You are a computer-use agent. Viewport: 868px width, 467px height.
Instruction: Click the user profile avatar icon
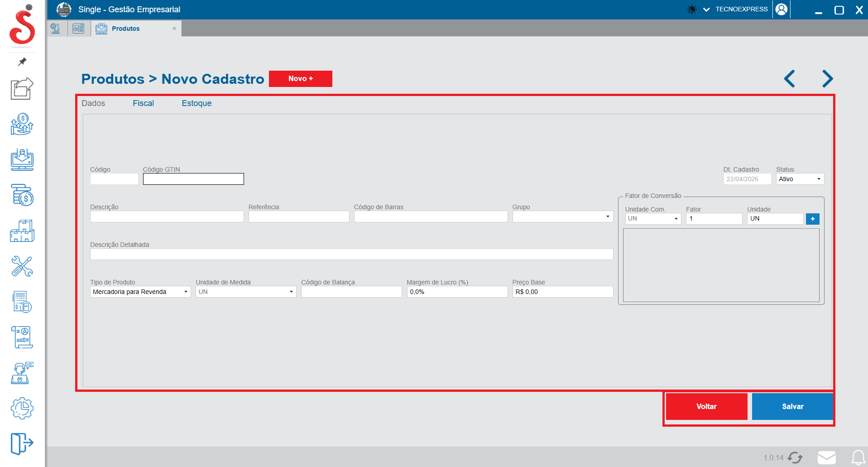coord(782,10)
